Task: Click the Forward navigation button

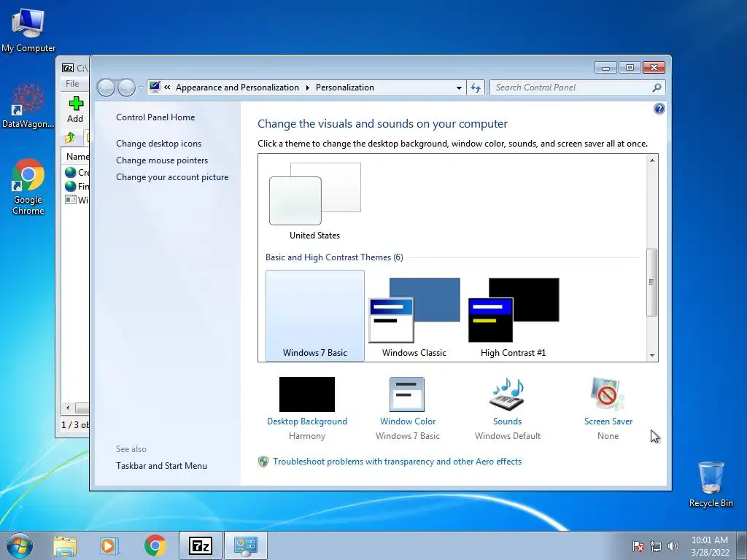Action: pyautogui.click(x=126, y=87)
